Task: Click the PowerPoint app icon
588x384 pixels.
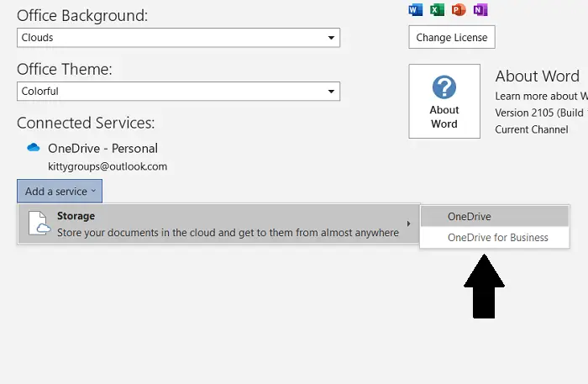Action: [459, 9]
